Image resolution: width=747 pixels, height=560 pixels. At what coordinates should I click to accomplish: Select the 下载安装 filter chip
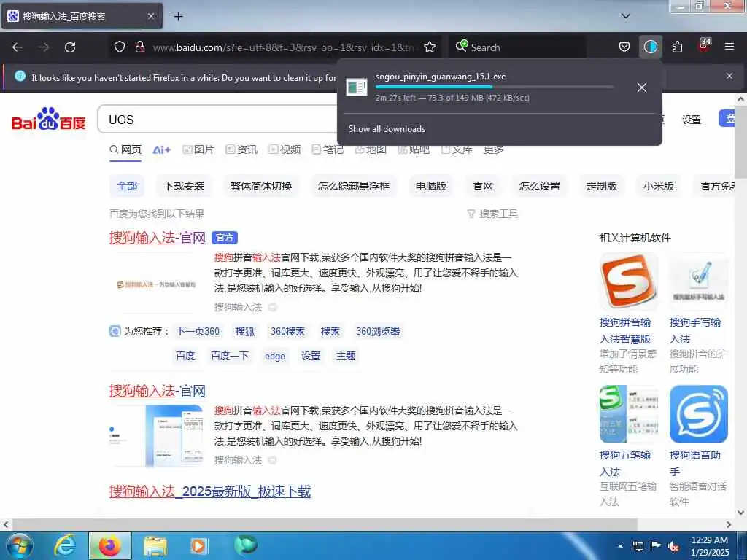(184, 186)
